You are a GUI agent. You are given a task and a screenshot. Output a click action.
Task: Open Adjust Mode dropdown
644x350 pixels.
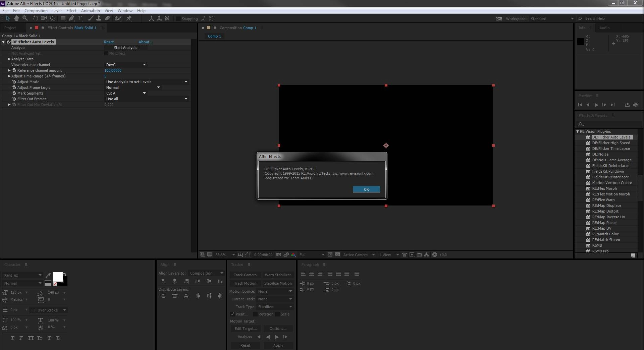point(147,82)
